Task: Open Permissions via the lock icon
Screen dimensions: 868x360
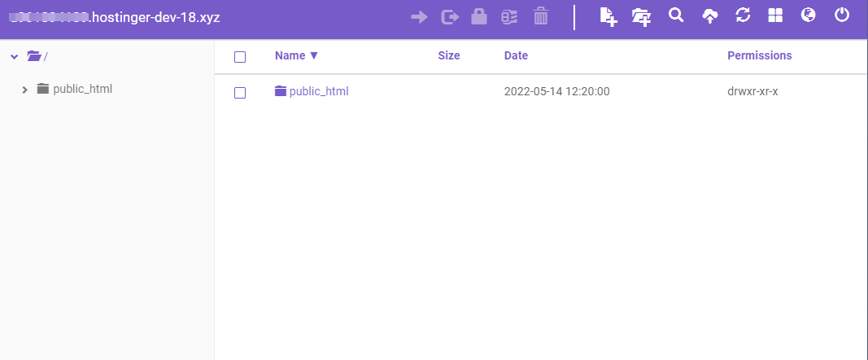Action: [x=479, y=16]
